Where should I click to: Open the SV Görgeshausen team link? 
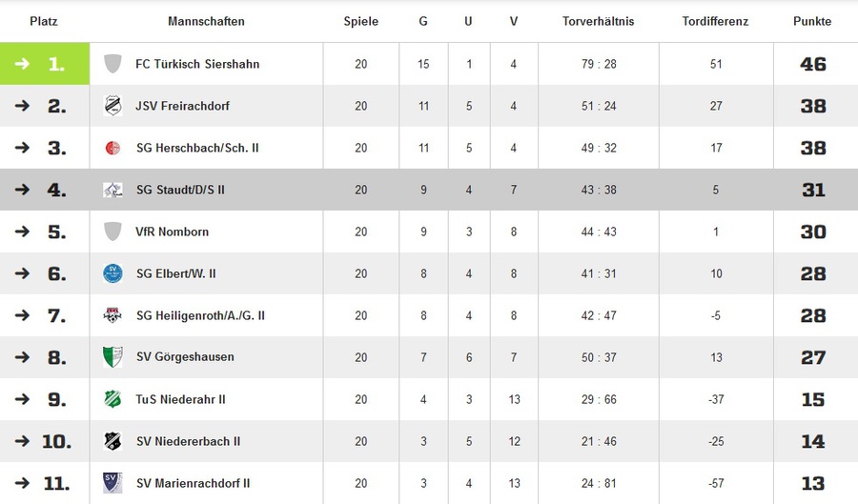(185, 357)
